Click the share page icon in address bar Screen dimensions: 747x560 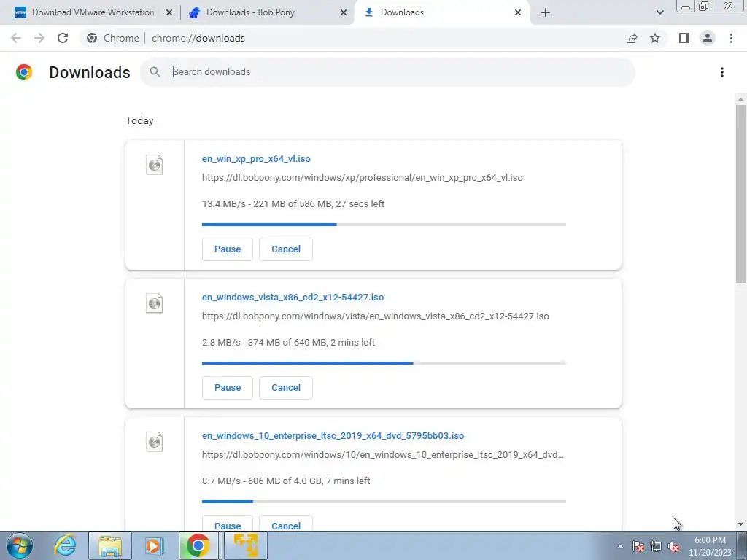pos(632,38)
